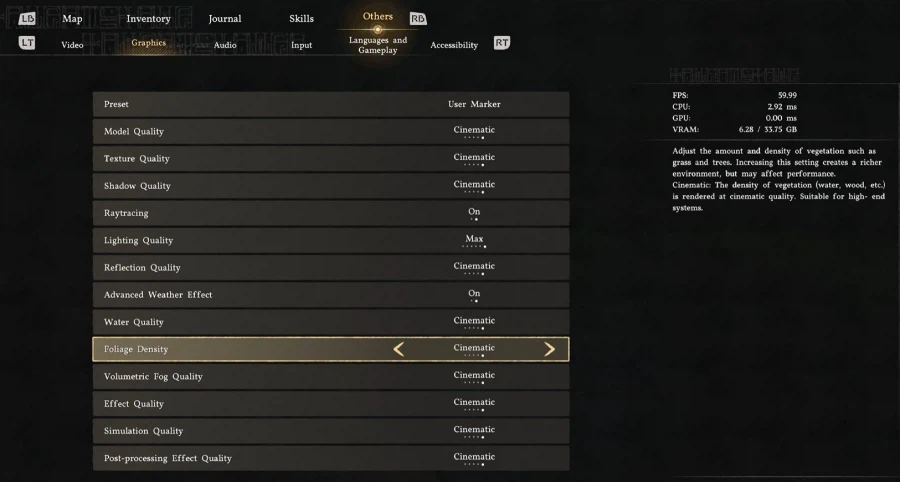Click the LB bumper icon
The width and height of the screenshot is (900, 482).
[27, 18]
